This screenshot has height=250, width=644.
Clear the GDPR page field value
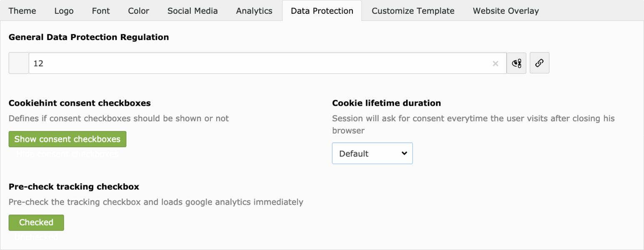point(495,63)
